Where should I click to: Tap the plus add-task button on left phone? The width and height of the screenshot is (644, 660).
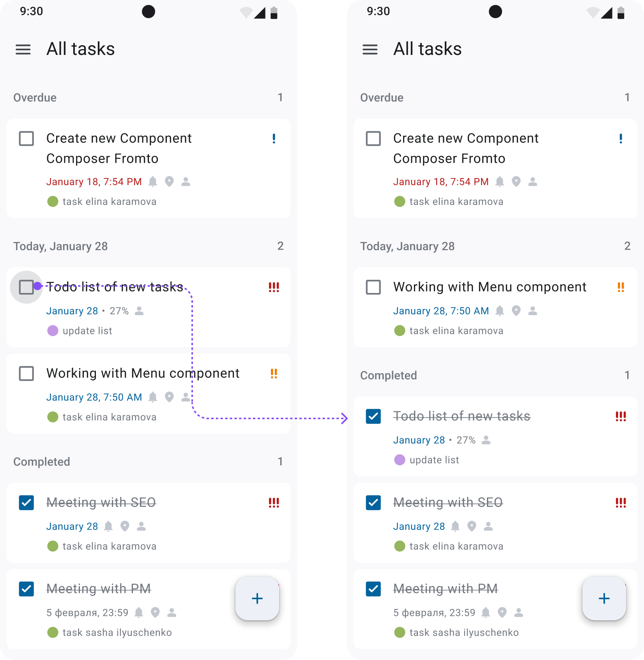click(257, 598)
